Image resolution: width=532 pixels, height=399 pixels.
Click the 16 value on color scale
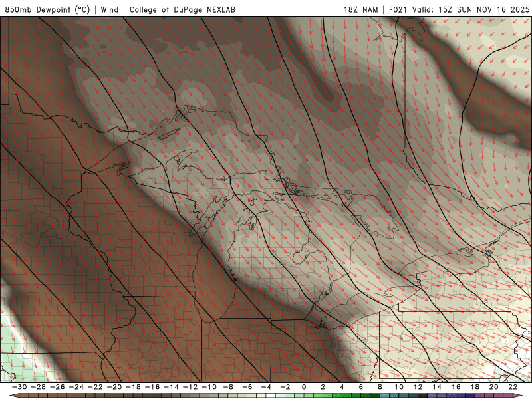(x=456, y=387)
